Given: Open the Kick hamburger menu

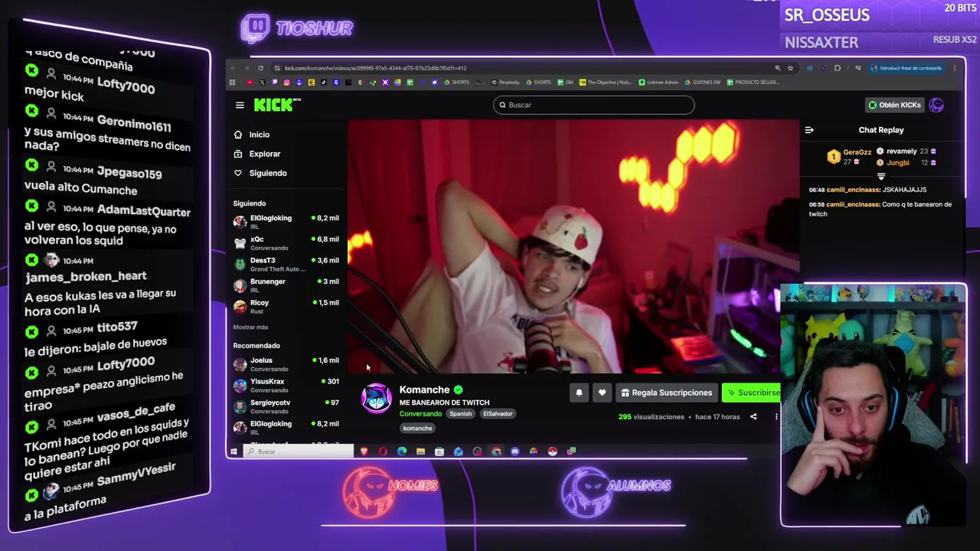Looking at the screenshot, I should tap(240, 106).
